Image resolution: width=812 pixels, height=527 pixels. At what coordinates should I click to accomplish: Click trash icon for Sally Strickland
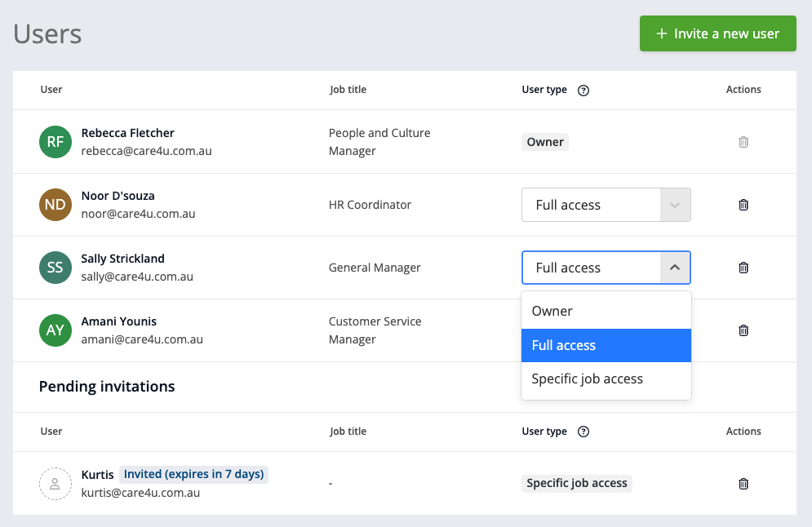[x=743, y=268]
